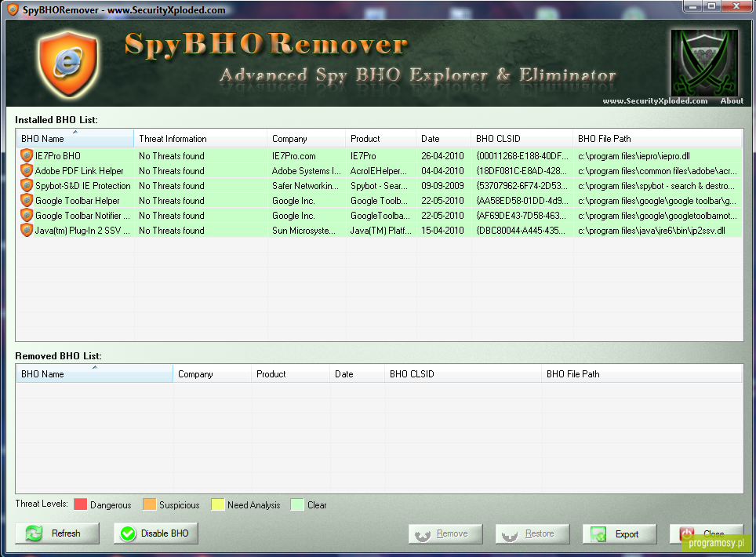Viewport: 756px width, 557px height.
Task: Click the green Clear threat level swatch
Action: coord(297,504)
